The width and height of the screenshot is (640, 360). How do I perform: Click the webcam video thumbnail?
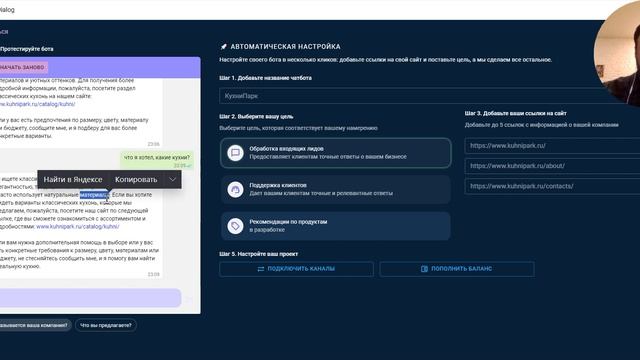point(616,53)
